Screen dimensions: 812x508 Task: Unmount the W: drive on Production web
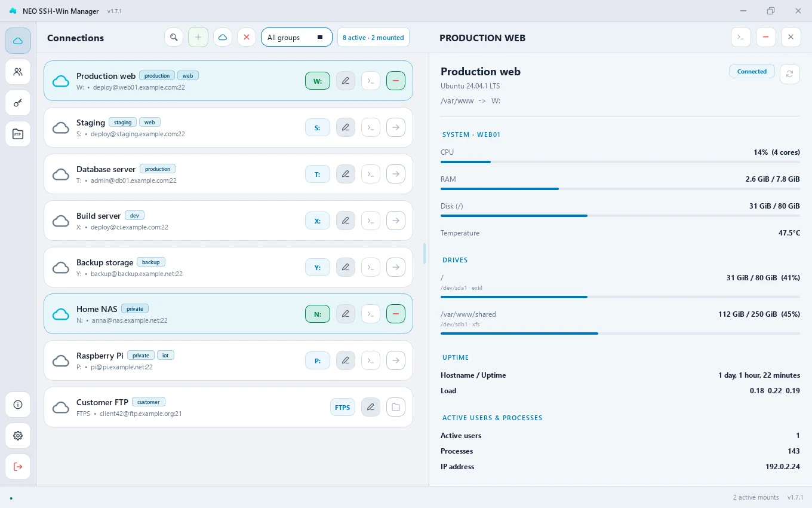pyautogui.click(x=318, y=81)
